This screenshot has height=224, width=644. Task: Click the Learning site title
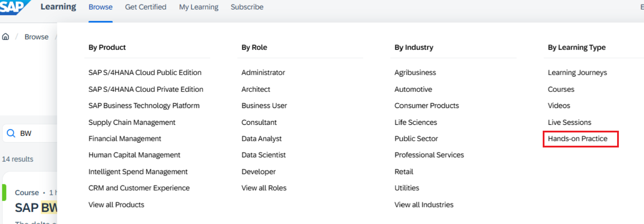58,7
